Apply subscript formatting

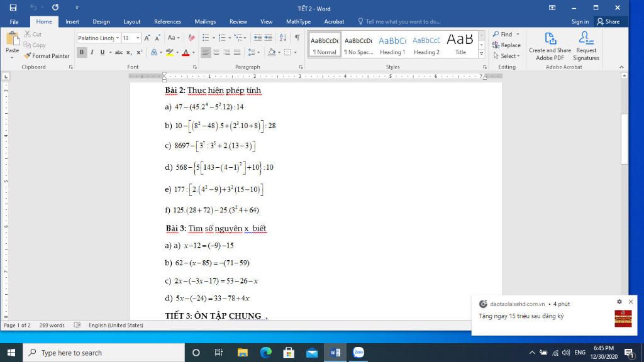pos(129,52)
